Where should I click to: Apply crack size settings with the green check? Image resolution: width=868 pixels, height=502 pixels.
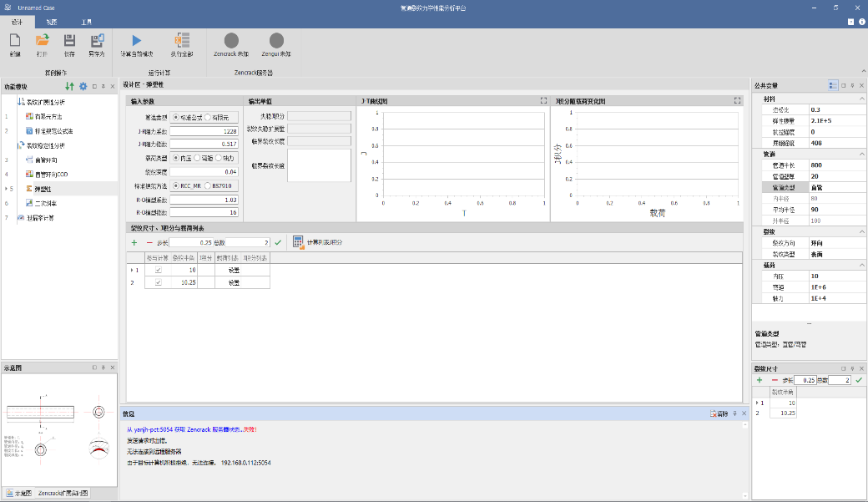[x=859, y=380]
